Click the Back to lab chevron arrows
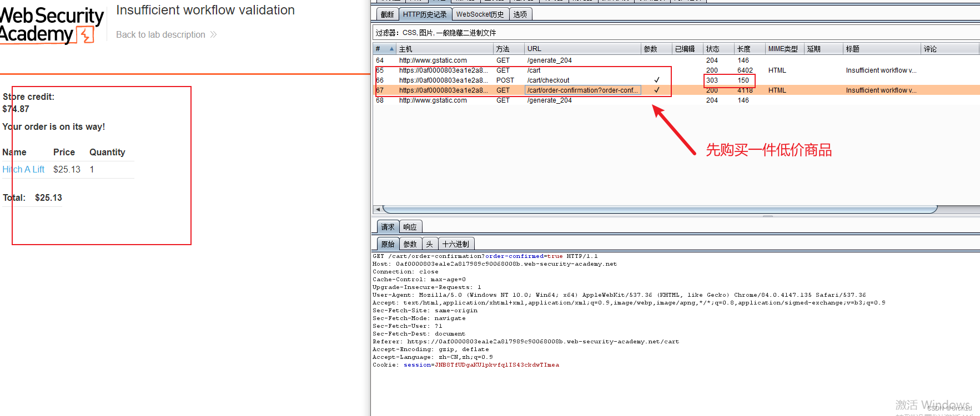The height and width of the screenshot is (416, 980). click(x=213, y=34)
